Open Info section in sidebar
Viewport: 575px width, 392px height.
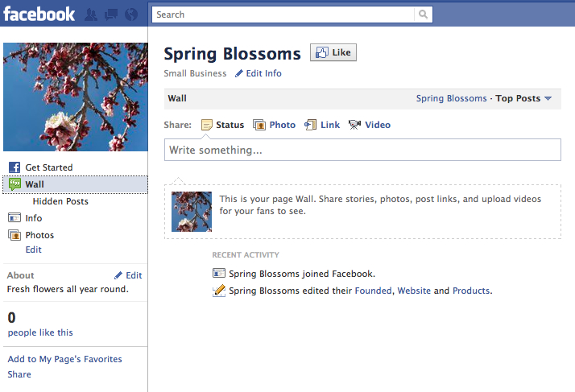coord(33,218)
